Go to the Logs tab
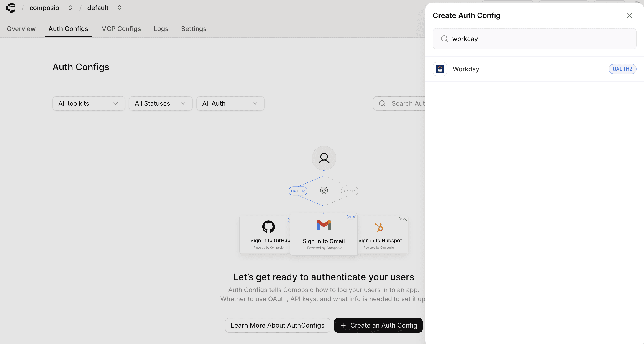This screenshot has width=644, height=344. (161, 29)
